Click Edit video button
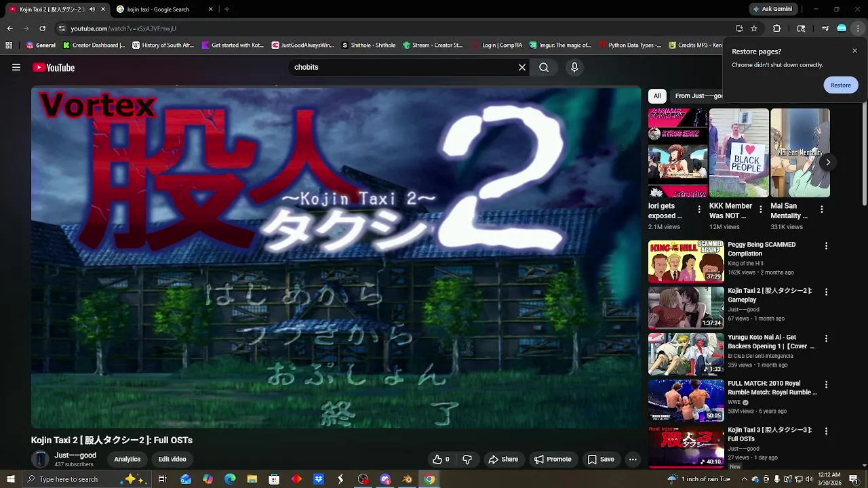Screen dimensions: 868x488 (x=172, y=459)
